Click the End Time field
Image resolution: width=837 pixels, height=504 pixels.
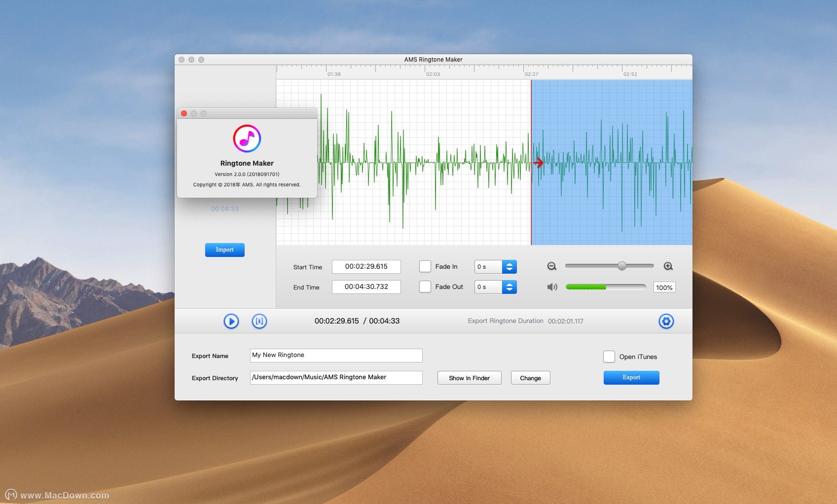tap(366, 287)
